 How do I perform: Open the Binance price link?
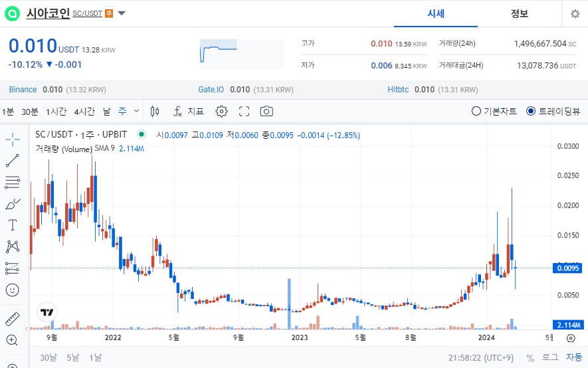tap(23, 90)
